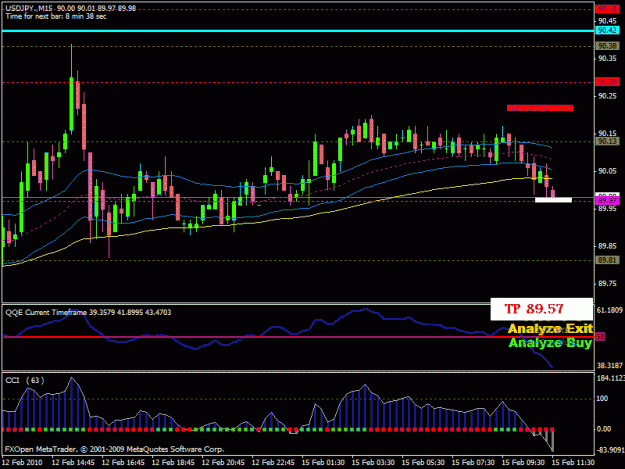Select the CCI (63) indicator label
This screenshot has height=469, width=625.
[x=25, y=381]
